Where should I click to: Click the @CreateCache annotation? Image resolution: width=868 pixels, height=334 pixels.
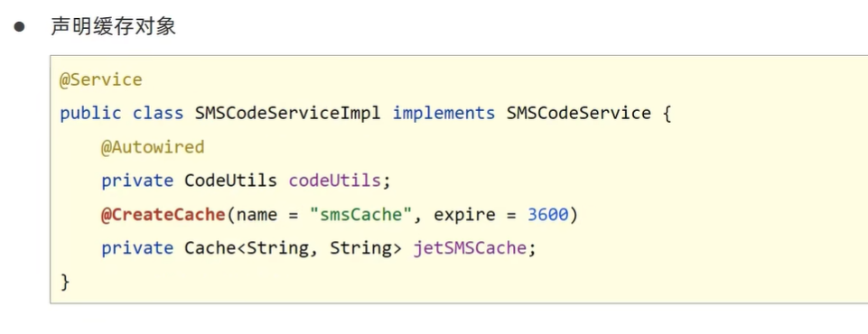click(163, 215)
